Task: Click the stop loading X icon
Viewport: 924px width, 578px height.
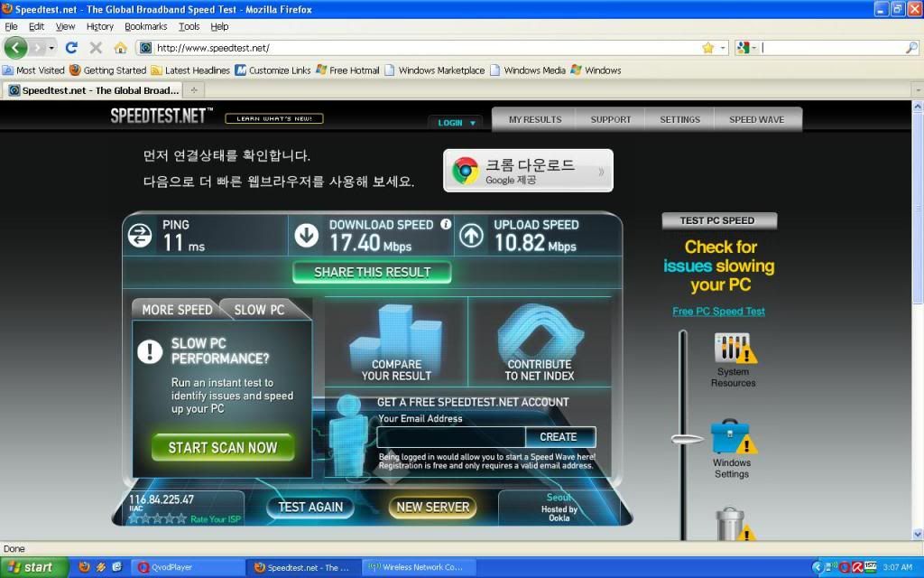Action: point(96,48)
